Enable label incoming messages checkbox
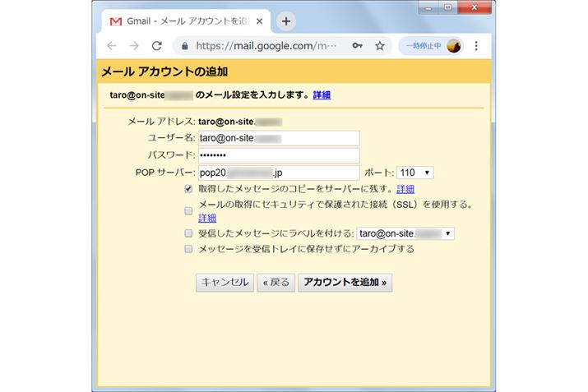The height and width of the screenshot is (392, 588). (x=189, y=233)
